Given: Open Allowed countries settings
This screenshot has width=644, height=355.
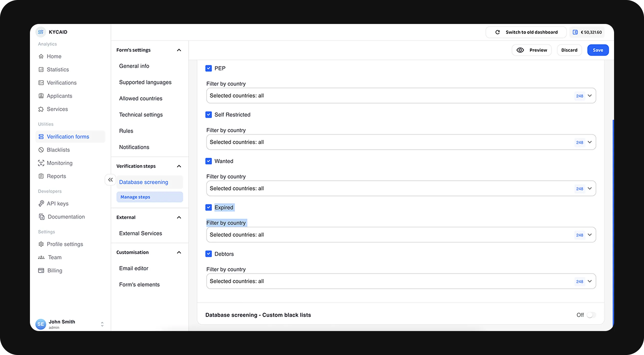Looking at the screenshot, I should 141,99.
